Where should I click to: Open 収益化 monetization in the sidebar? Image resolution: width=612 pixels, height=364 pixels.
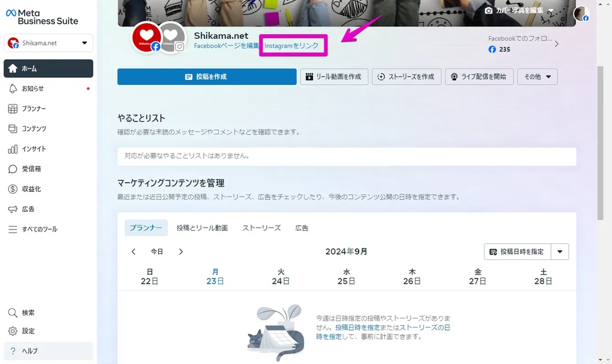48,189
